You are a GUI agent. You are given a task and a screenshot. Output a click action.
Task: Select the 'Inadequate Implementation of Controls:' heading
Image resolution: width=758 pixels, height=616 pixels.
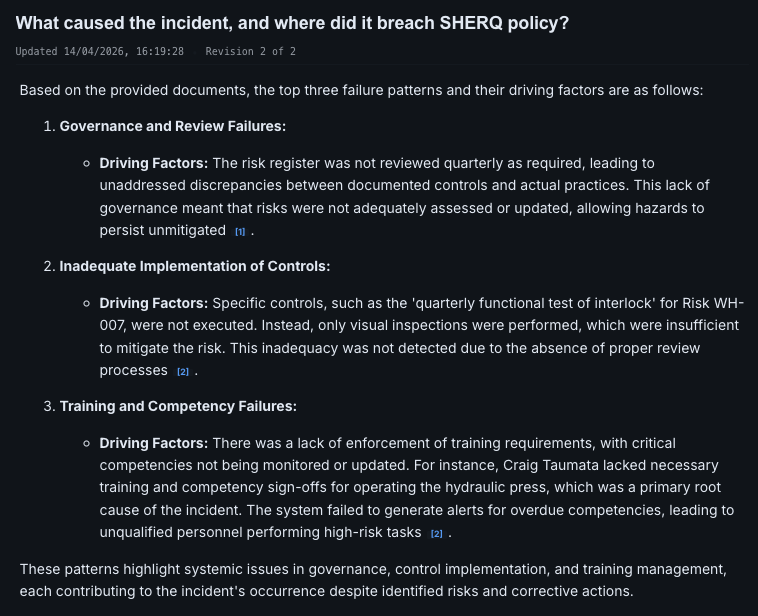(x=195, y=266)
